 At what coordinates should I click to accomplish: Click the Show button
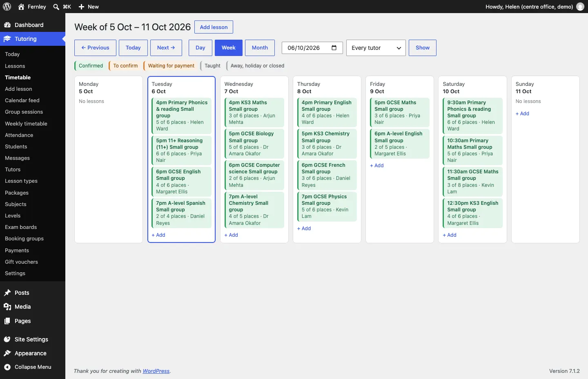point(423,48)
